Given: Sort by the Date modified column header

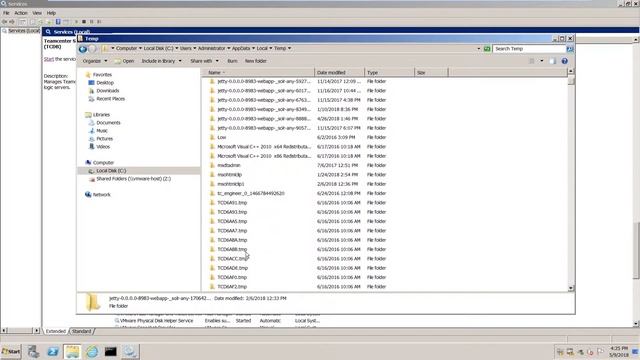Looking at the screenshot, I should click(x=339, y=73).
